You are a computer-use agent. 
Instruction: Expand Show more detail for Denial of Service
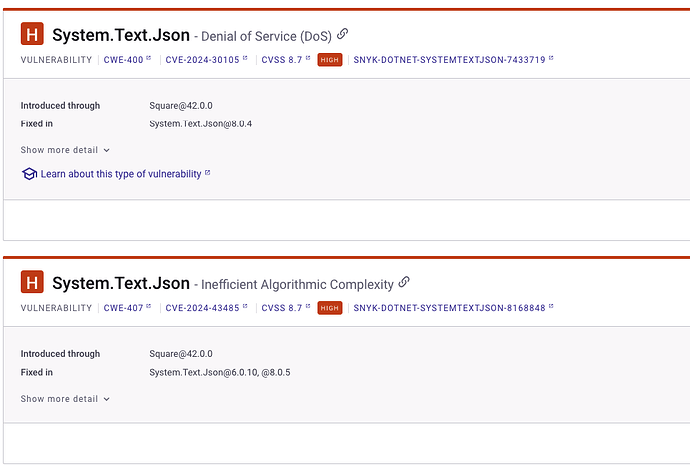click(65, 150)
